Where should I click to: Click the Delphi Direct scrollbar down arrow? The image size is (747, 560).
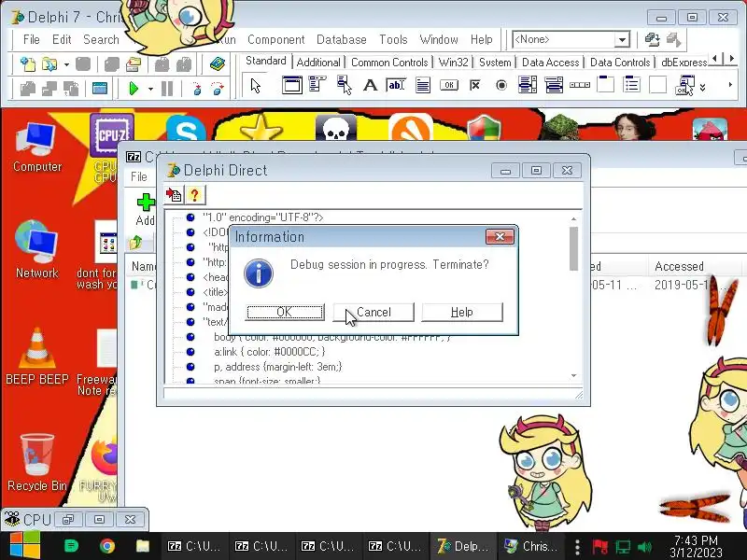(x=573, y=376)
